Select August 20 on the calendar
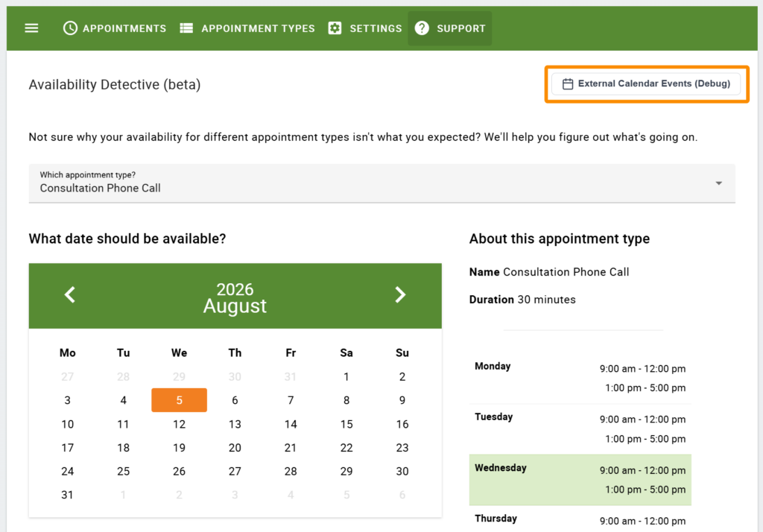The image size is (763, 532). point(235,448)
